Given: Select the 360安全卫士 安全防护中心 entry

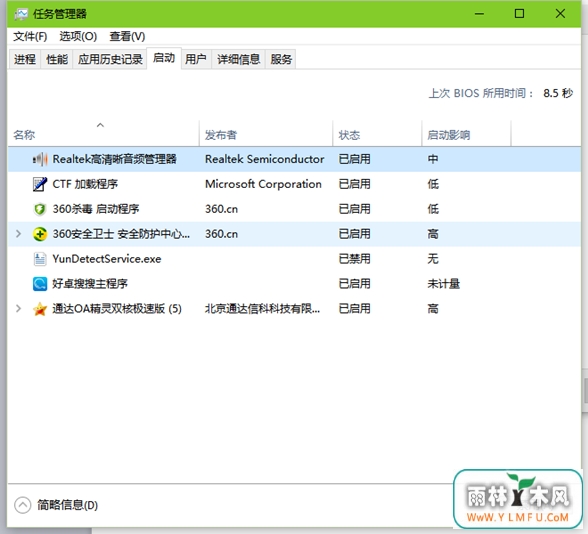Looking at the screenshot, I should tap(294, 234).
